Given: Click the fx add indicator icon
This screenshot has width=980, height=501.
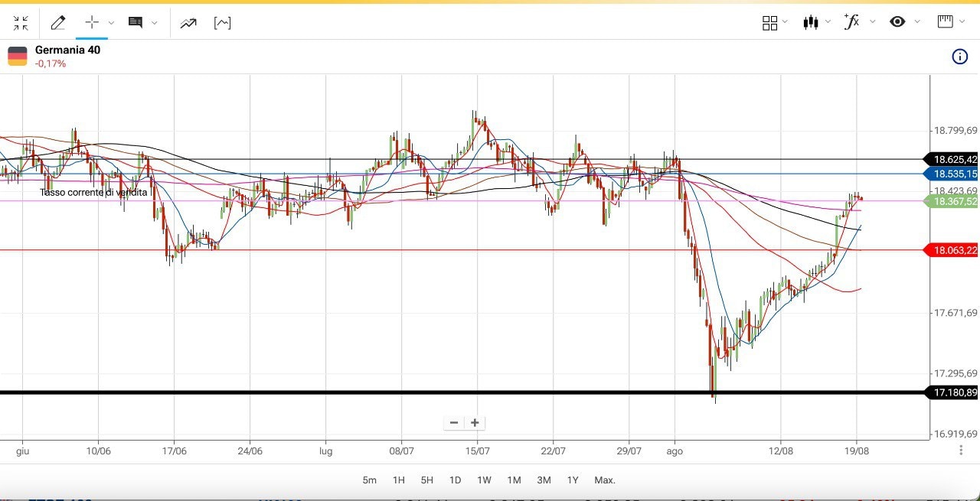Looking at the screenshot, I should tap(851, 22).
